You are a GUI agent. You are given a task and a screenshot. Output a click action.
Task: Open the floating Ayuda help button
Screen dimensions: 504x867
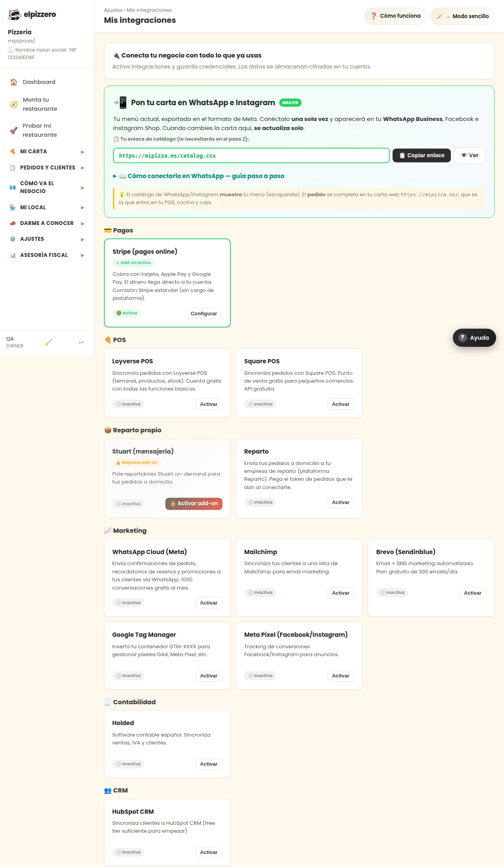(x=474, y=338)
